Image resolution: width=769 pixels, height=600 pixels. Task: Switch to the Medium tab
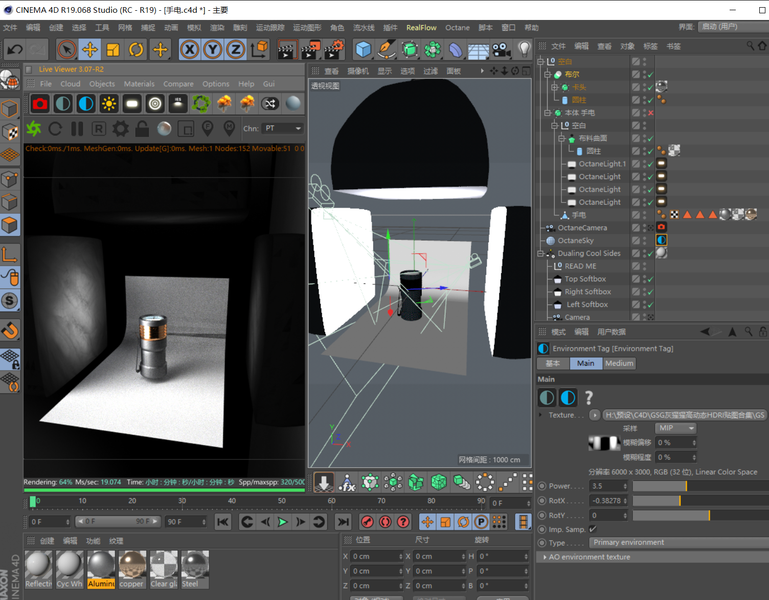coord(618,363)
